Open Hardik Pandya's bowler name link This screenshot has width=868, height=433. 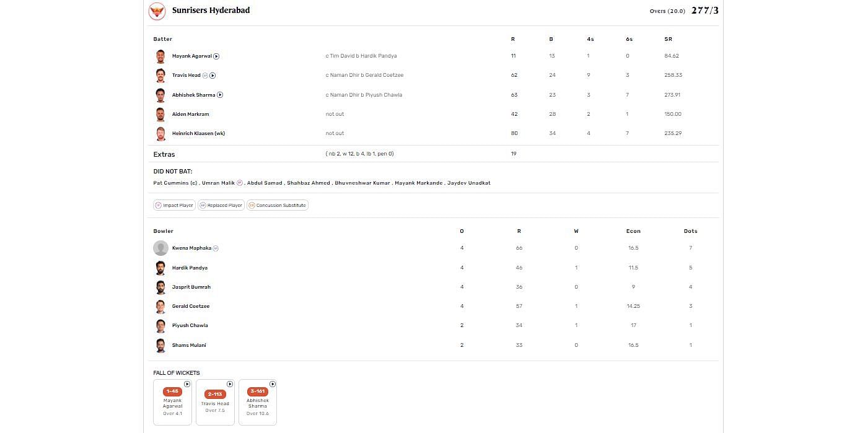[190, 268]
